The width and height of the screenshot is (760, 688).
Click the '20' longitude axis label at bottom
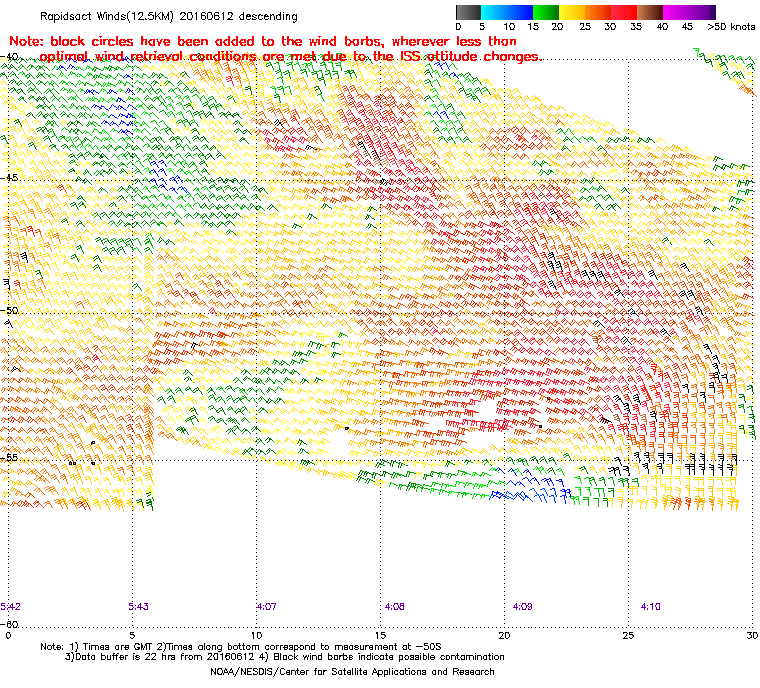pyautogui.click(x=505, y=636)
